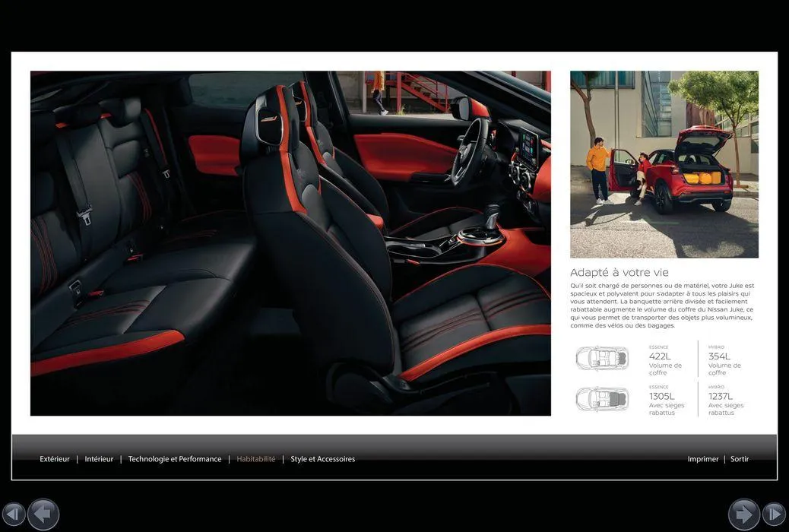Click the previous page left arrow
This screenshot has width=789, height=532.
(43, 515)
